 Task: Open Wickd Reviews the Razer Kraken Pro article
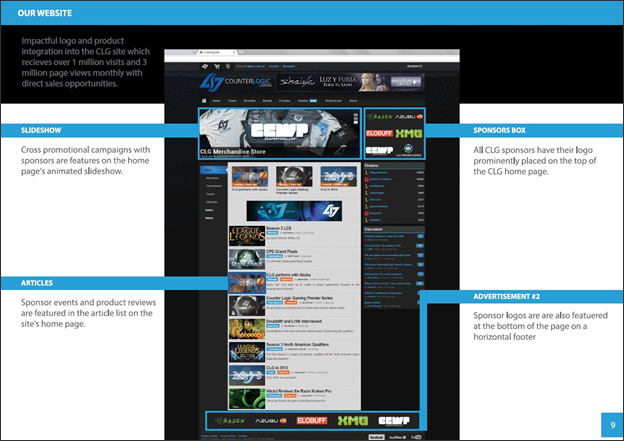pos(298,391)
